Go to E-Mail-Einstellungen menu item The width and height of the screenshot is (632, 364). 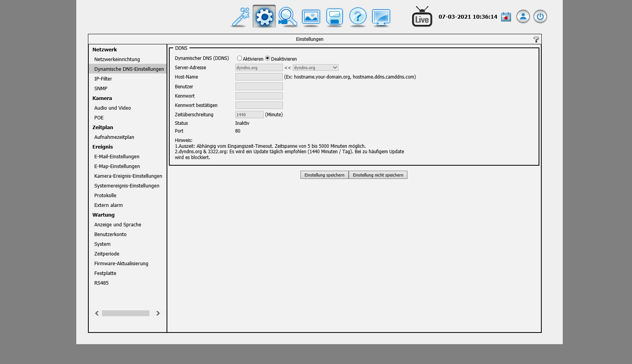coord(117,157)
